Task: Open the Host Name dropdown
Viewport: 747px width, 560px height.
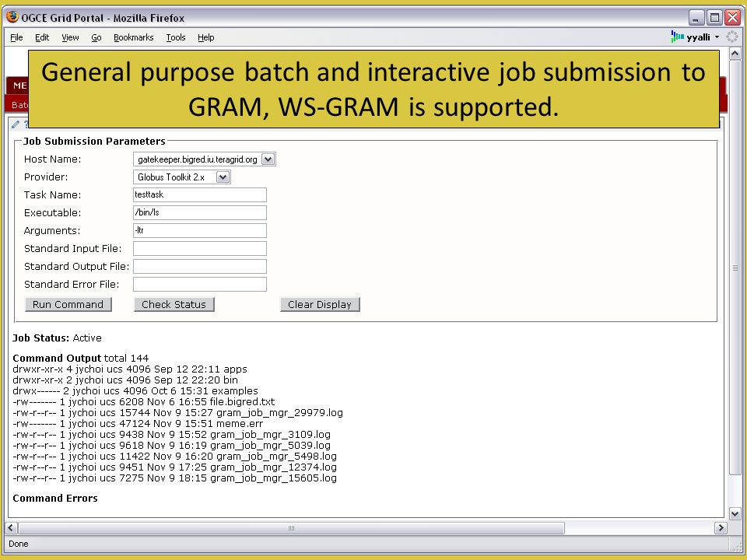Action: [x=268, y=159]
